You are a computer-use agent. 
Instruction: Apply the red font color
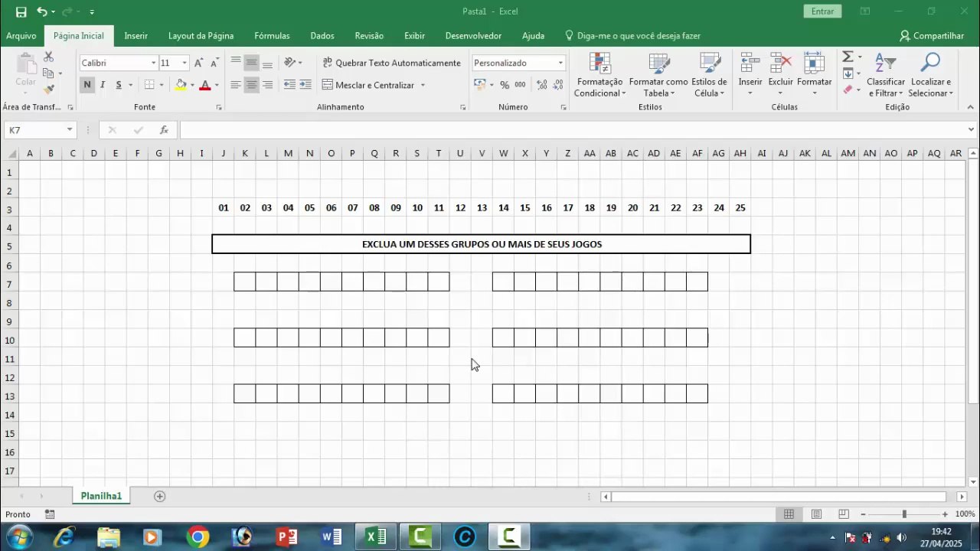[204, 85]
